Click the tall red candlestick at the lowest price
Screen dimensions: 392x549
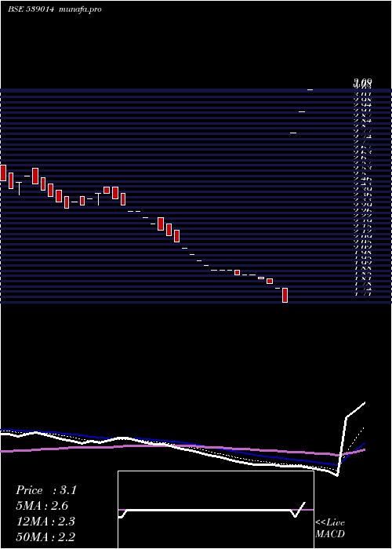(285, 295)
